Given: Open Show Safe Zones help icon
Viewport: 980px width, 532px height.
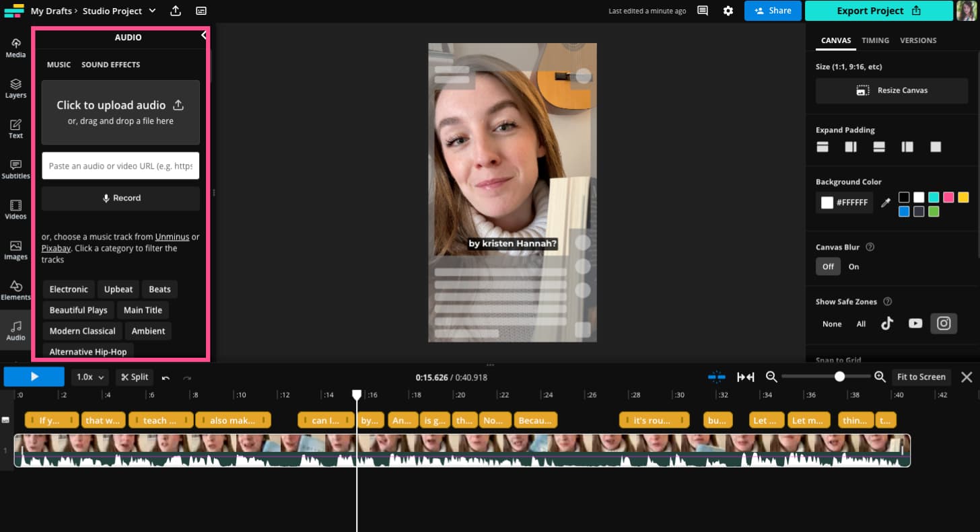Looking at the screenshot, I should 887,301.
